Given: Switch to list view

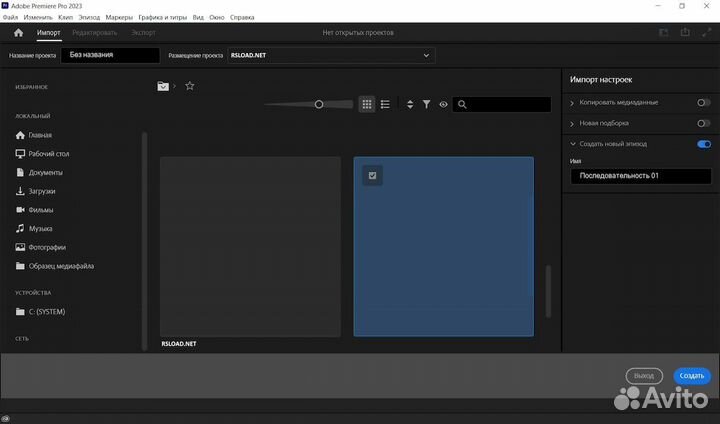Looking at the screenshot, I should 385,104.
